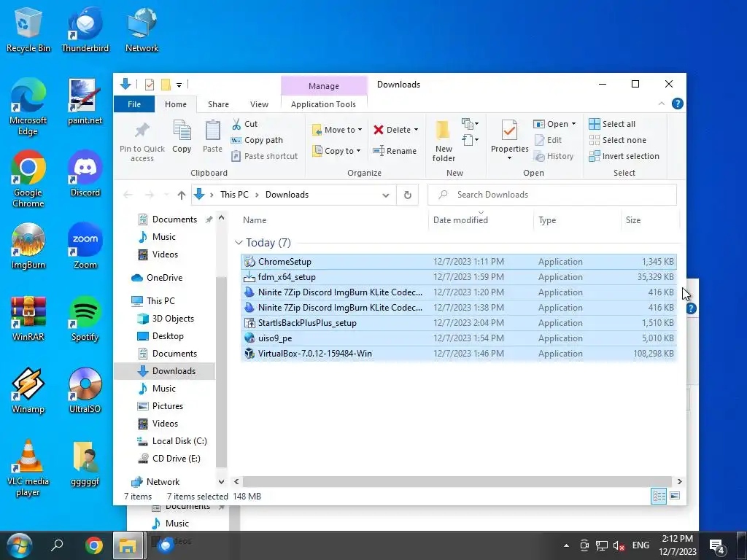Click Select all in ribbon
This screenshot has height=560, width=747.
(612, 124)
